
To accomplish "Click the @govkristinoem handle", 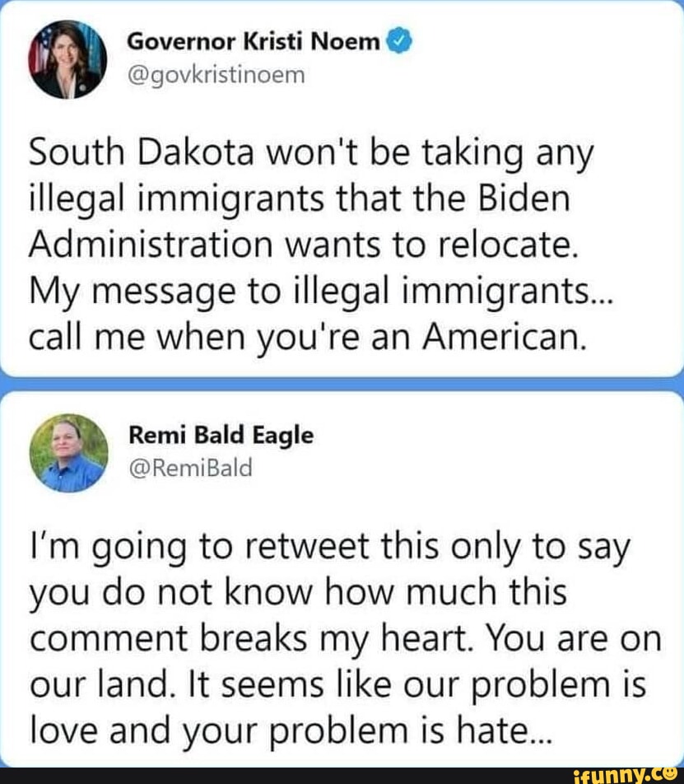I will pyautogui.click(x=216, y=75).
